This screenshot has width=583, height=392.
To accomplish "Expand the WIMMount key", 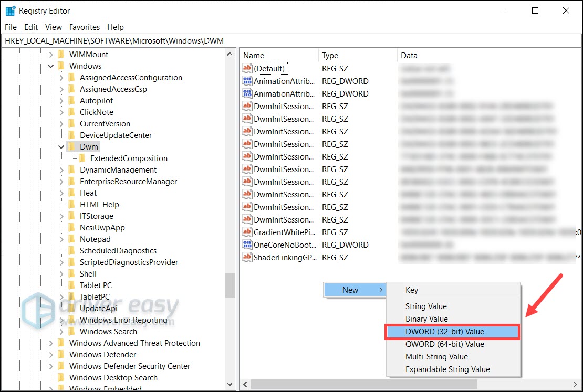I will 51,55.
